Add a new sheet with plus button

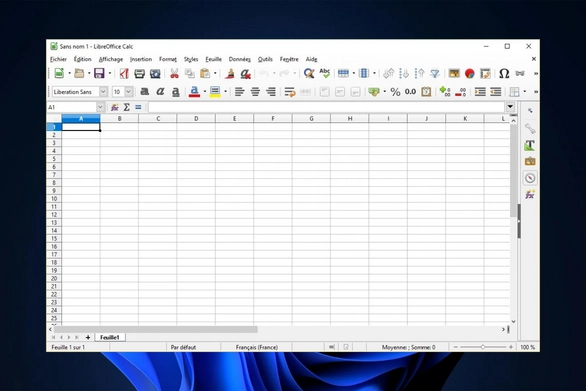[x=88, y=338]
